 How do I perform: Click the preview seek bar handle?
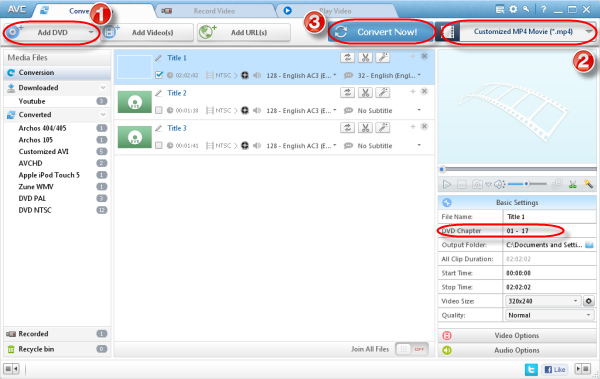442,169
